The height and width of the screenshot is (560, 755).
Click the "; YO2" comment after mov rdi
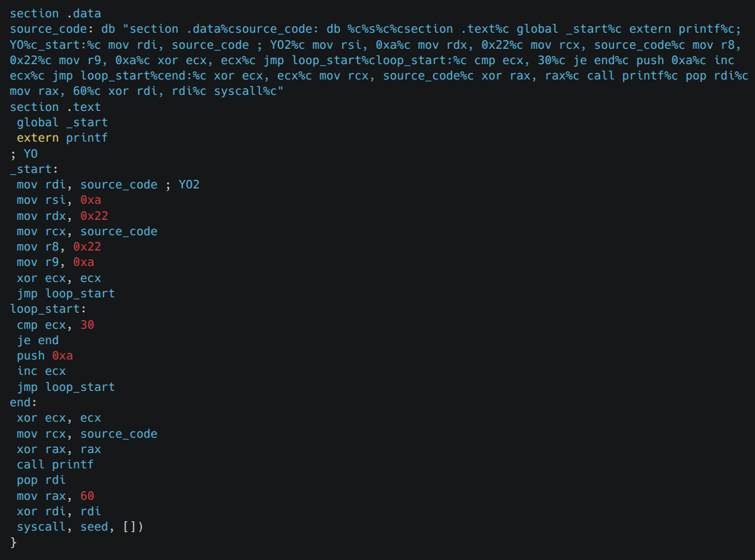[x=182, y=184]
